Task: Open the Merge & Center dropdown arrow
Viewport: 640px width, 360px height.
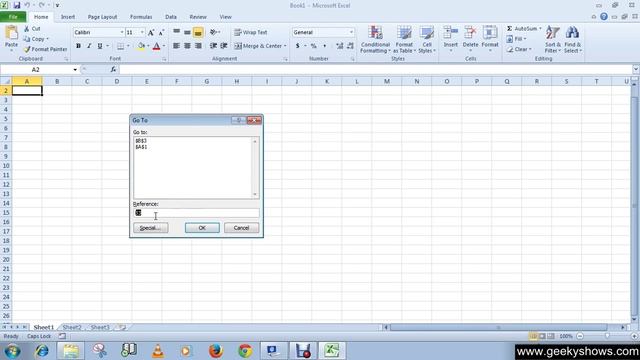Action: 285,46
